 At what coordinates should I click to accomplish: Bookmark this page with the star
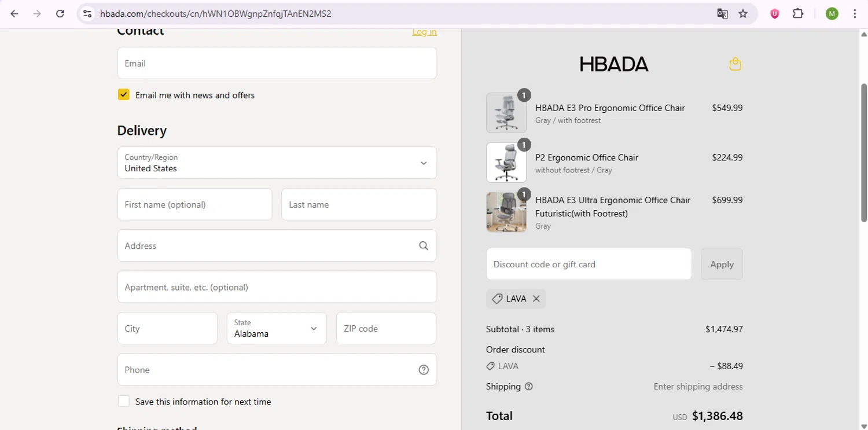tap(743, 14)
